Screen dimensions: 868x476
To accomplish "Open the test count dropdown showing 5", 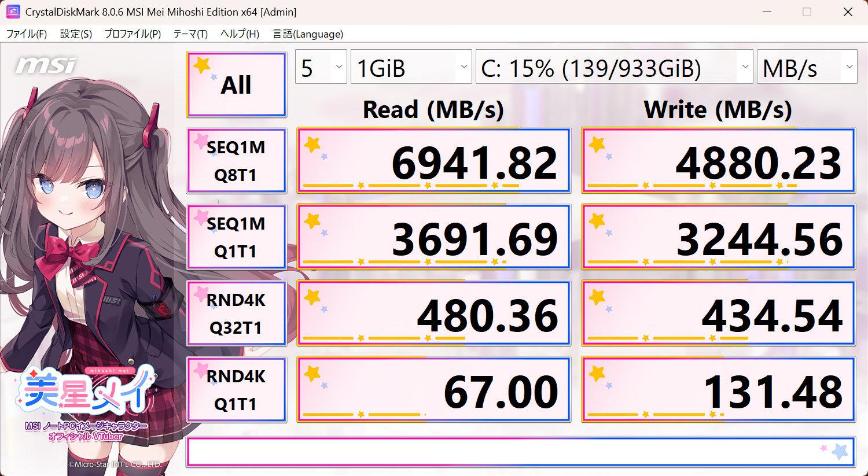I will click(x=321, y=67).
